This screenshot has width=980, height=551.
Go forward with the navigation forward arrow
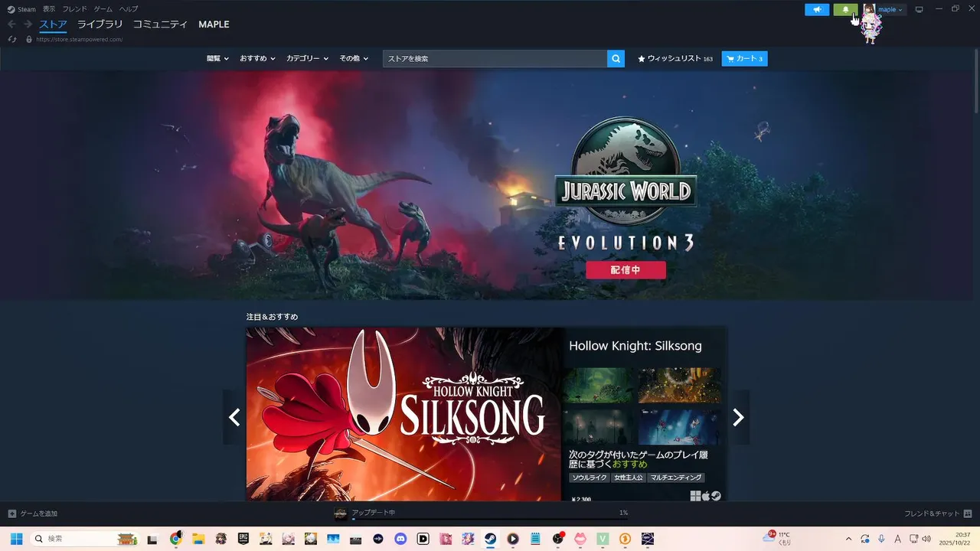click(28, 24)
